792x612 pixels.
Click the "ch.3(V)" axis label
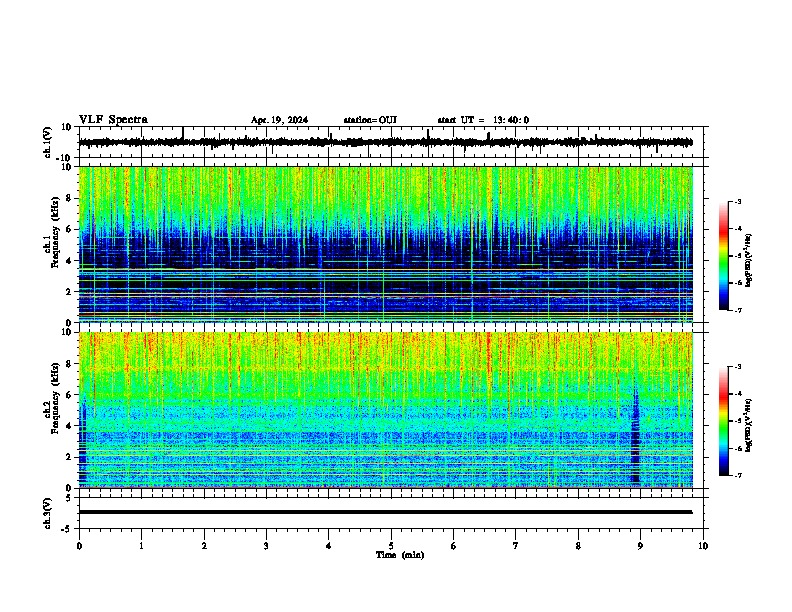click(48, 513)
